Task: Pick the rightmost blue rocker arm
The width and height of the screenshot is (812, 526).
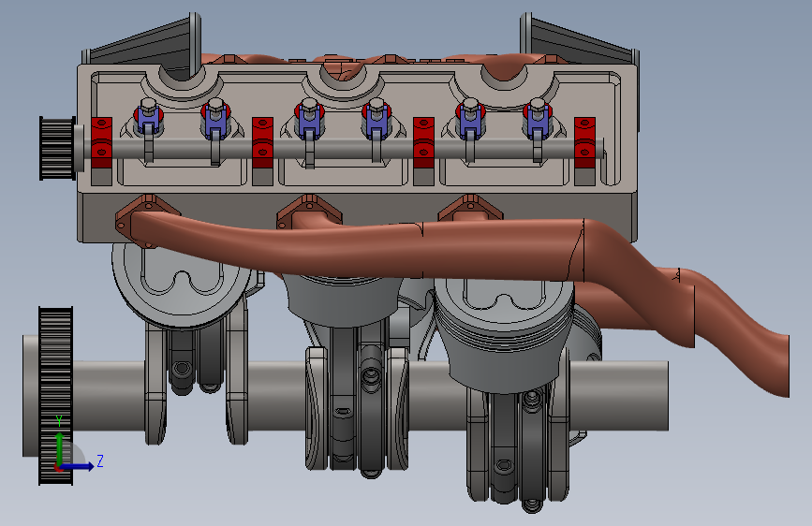Action: tap(538, 123)
